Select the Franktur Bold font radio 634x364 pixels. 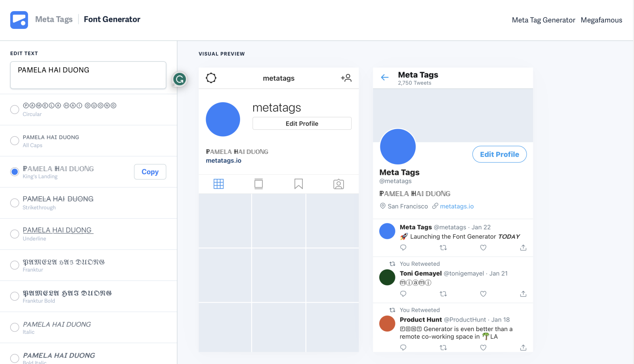click(15, 296)
